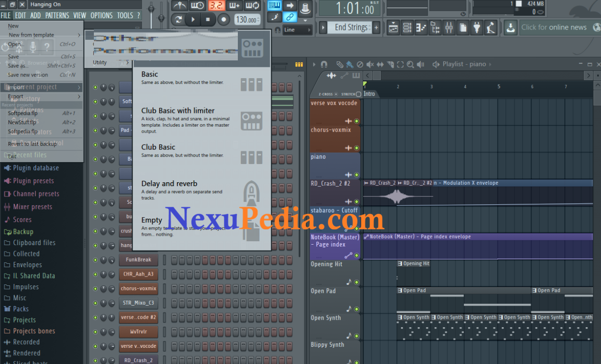This screenshot has width=601, height=364.
Task: Open the Playlist window from toolbar
Action: [x=393, y=28]
